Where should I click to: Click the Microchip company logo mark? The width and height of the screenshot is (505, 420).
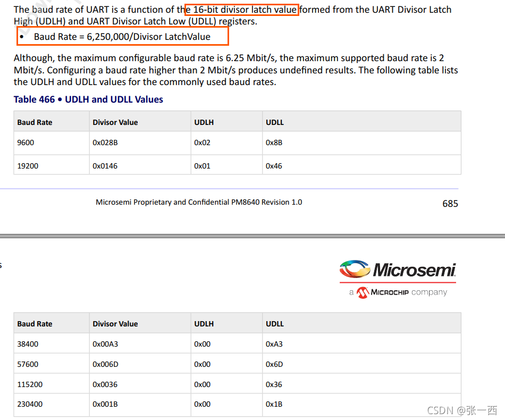(363, 292)
